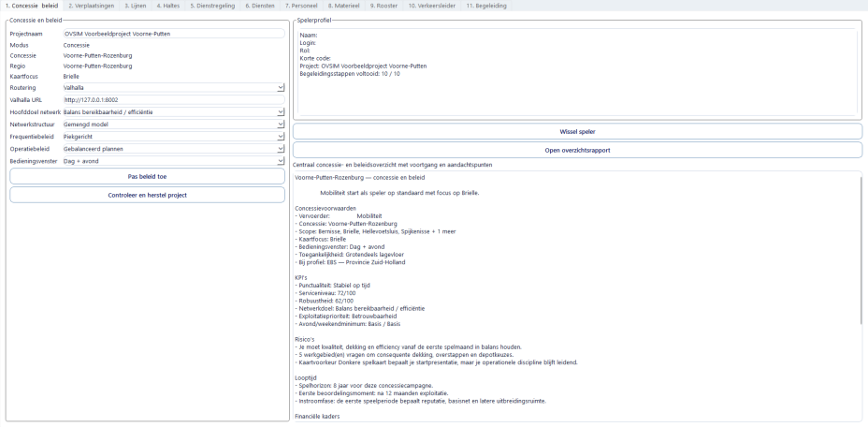
Task: Open the Hoofddoel netwerk dropdown
Action: point(173,111)
